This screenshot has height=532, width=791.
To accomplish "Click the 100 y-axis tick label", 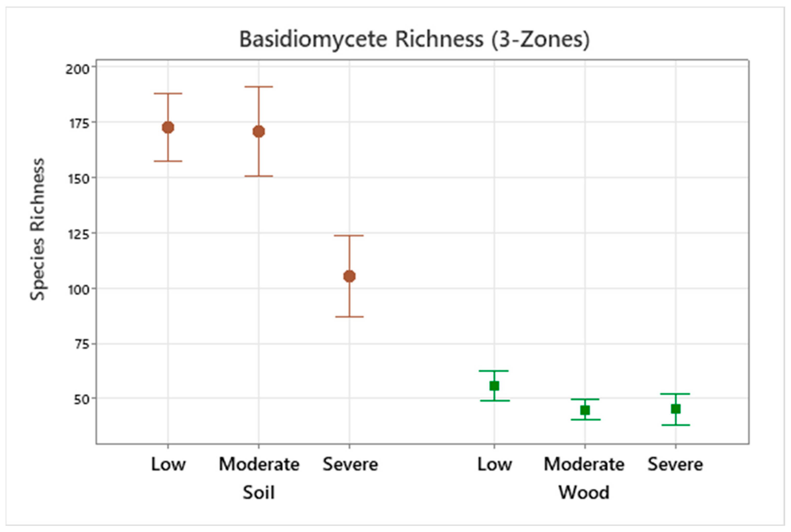I will tap(79, 290).
